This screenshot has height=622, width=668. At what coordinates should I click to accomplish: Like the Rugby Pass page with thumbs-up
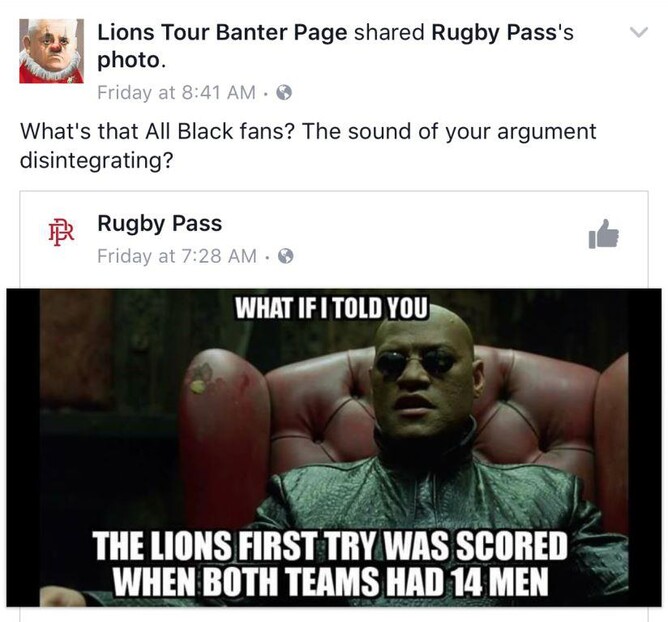(603, 234)
